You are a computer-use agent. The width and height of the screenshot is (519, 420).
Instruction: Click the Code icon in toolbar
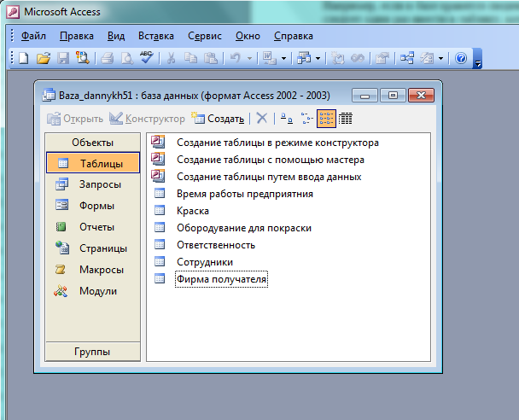(x=338, y=58)
